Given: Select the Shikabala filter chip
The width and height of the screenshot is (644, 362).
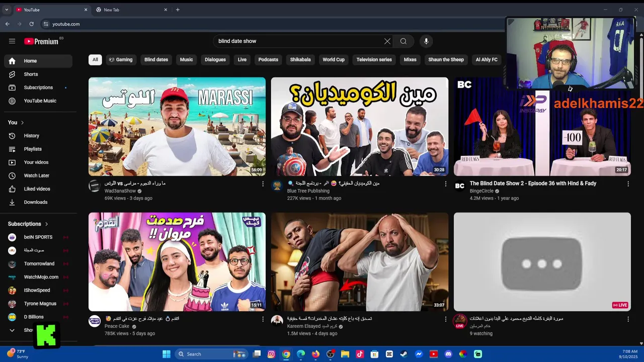Looking at the screenshot, I should [x=300, y=60].
